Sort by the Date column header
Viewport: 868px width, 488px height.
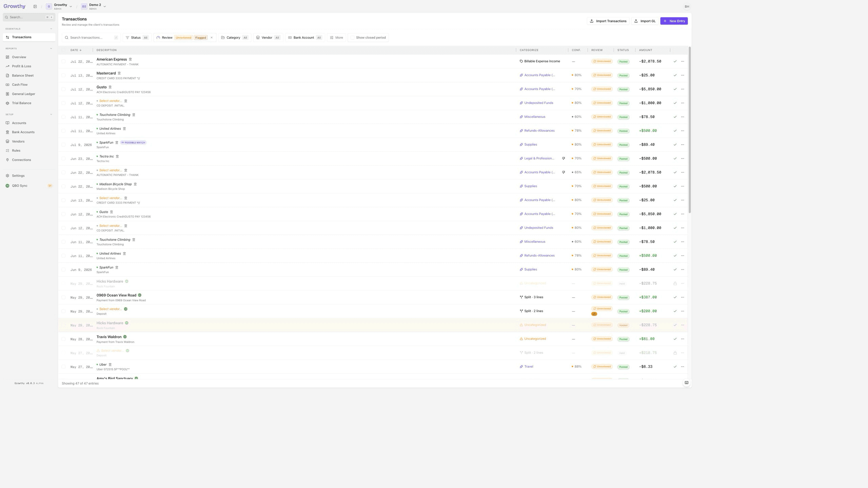[76, 50]
